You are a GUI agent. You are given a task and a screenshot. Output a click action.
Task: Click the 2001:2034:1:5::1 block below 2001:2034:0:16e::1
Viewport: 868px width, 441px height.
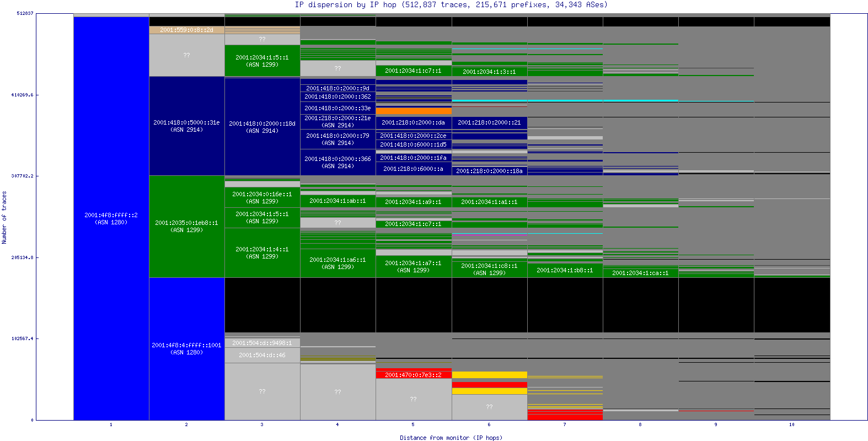pyautogui.click(x=262, y=217)
